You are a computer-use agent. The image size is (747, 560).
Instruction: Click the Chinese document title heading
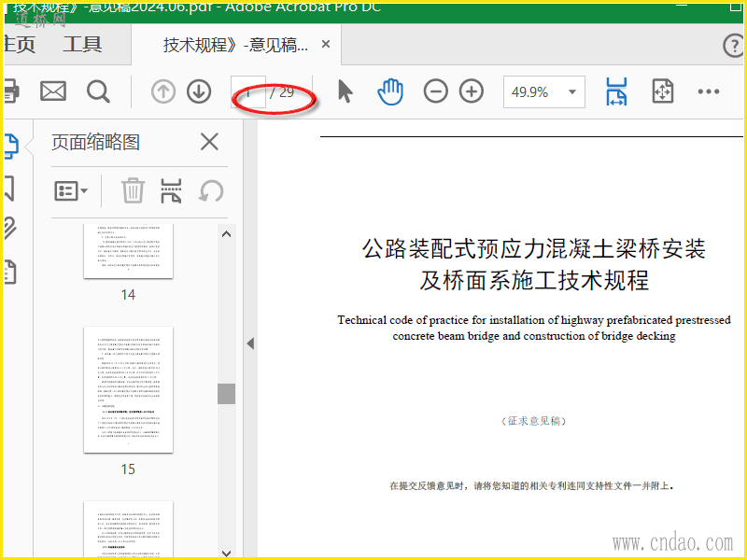(x=533, y=264)
